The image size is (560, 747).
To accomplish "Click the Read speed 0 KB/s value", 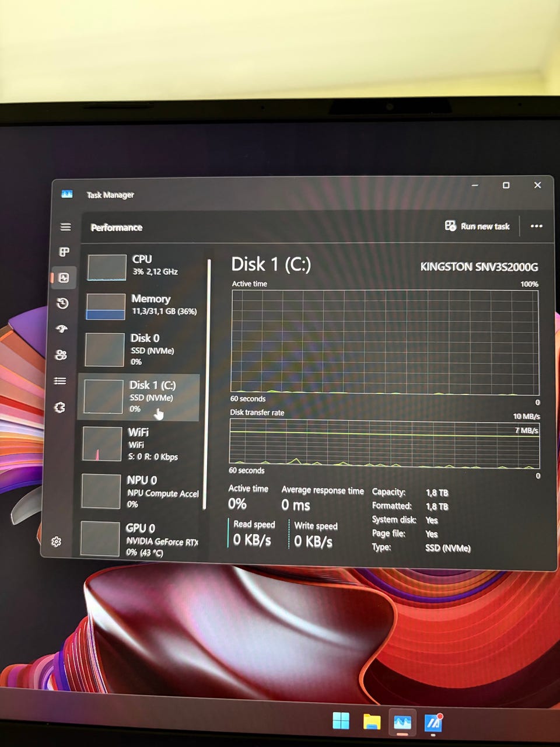I will pyautogui.click(x=252, y=540).
